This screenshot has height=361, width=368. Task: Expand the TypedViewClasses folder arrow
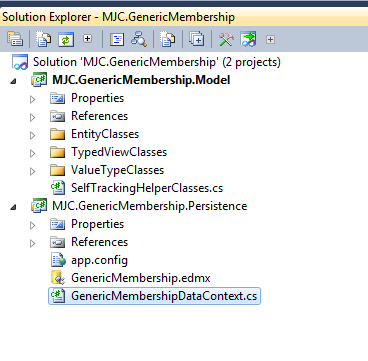(32, 153)
